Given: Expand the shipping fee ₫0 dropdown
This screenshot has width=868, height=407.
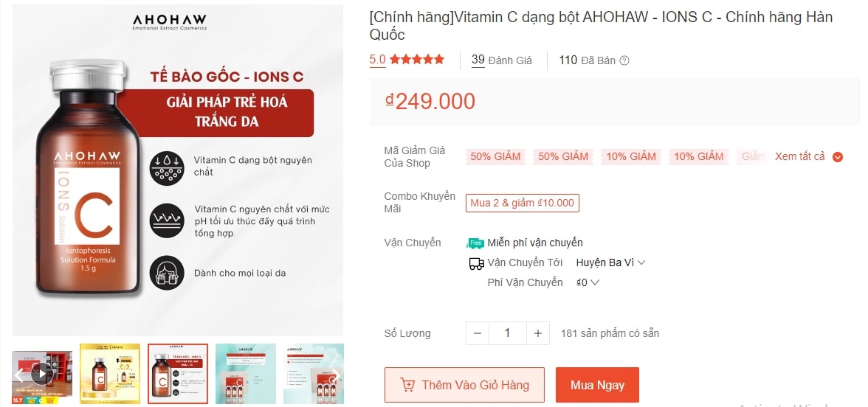Looking at the screenshot, I should tap(588, 282).
